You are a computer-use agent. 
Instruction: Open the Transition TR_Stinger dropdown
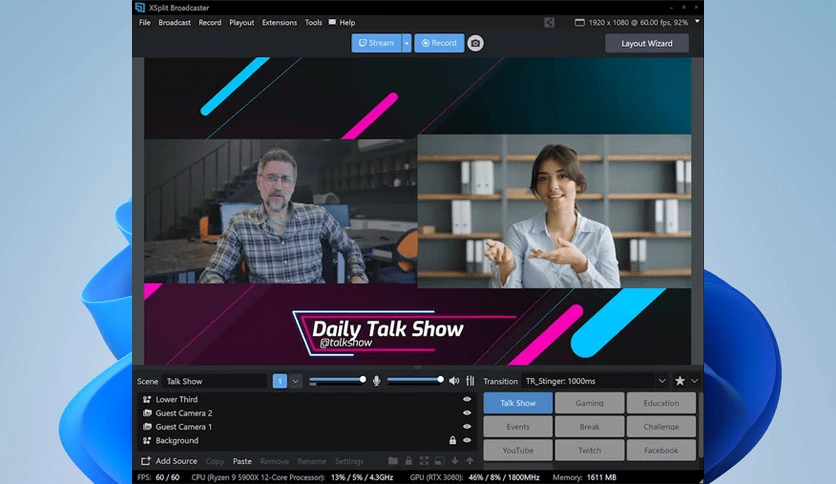click(662, 381)
